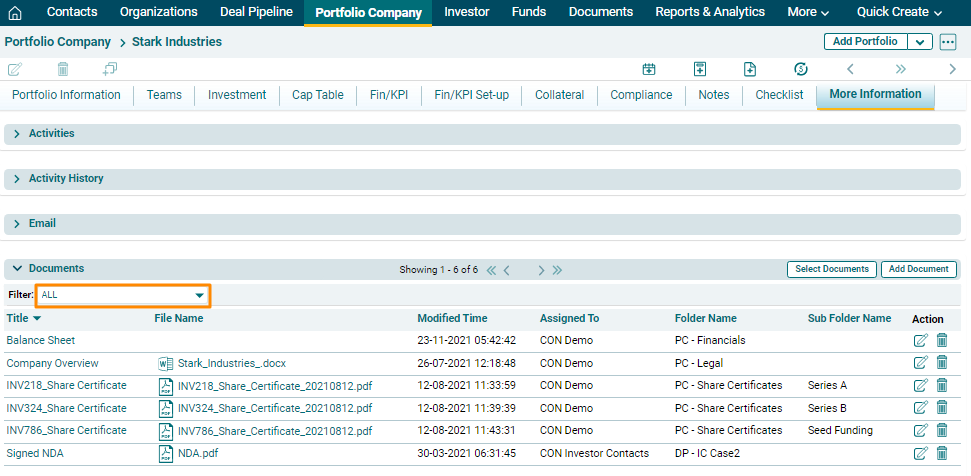The width and height of the screenshot is (971, 476).
Task: Open the Add Portfolio dropdown arrow
Action: pos(920,42)
